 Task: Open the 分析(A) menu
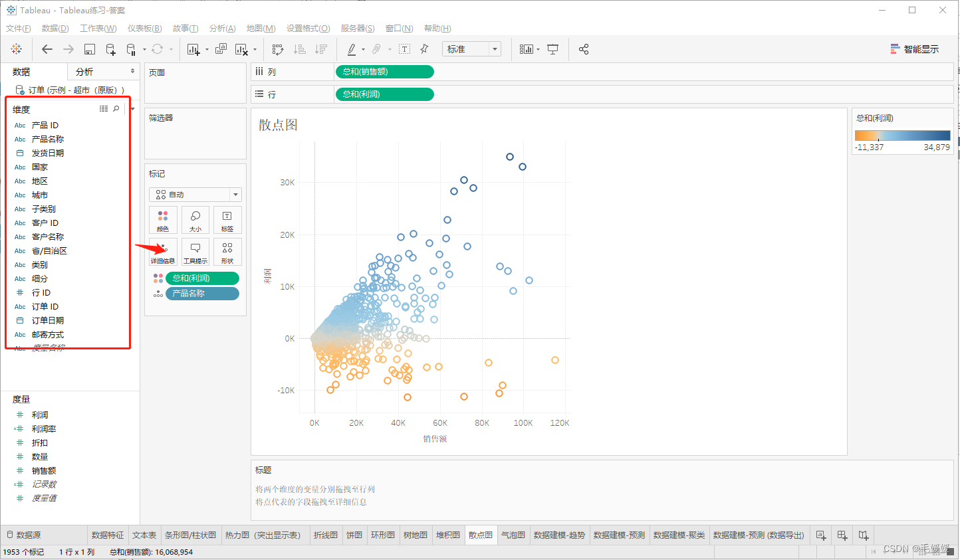(x=222, y=28)
